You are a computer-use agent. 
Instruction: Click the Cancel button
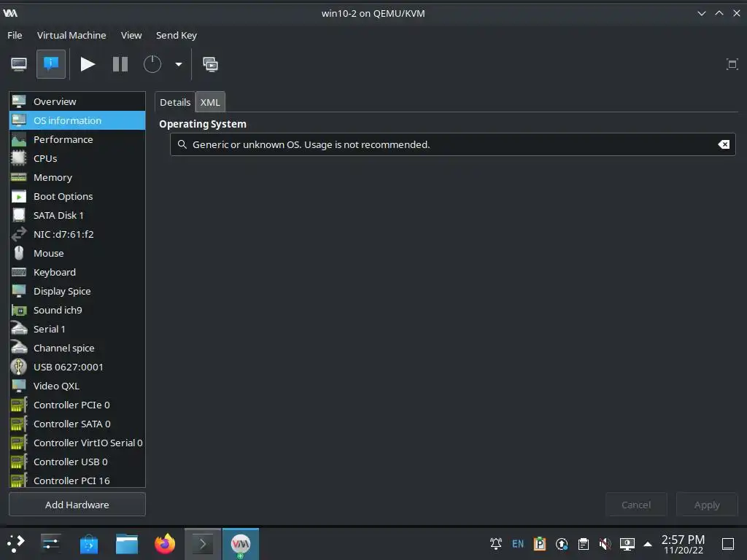pos(636,505)
